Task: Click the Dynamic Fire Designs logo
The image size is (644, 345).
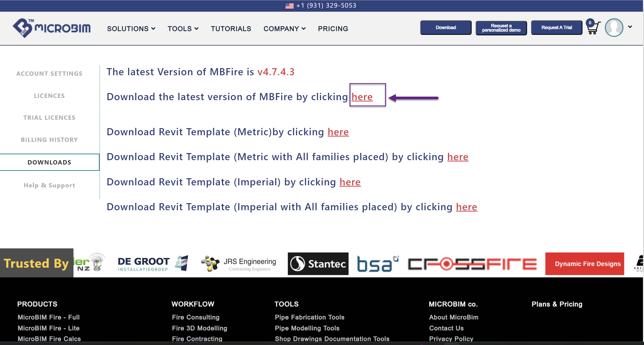Action: (x=585, y=264)
